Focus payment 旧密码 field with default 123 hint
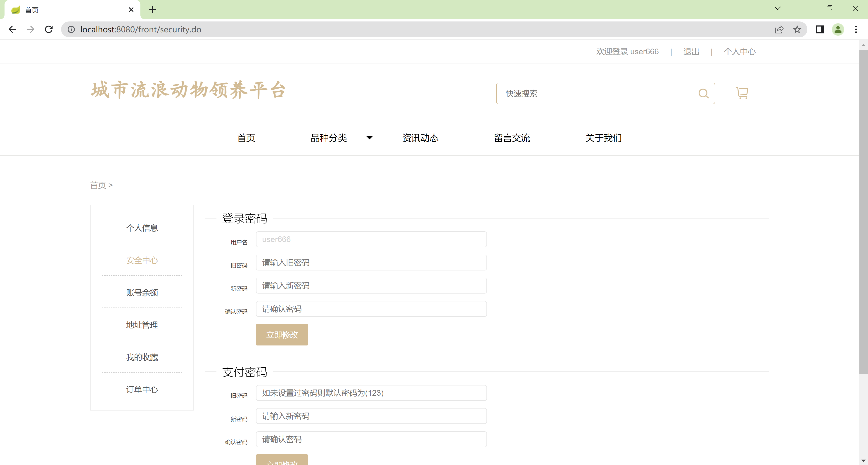868x465 pixels. [x=371, y=393]
